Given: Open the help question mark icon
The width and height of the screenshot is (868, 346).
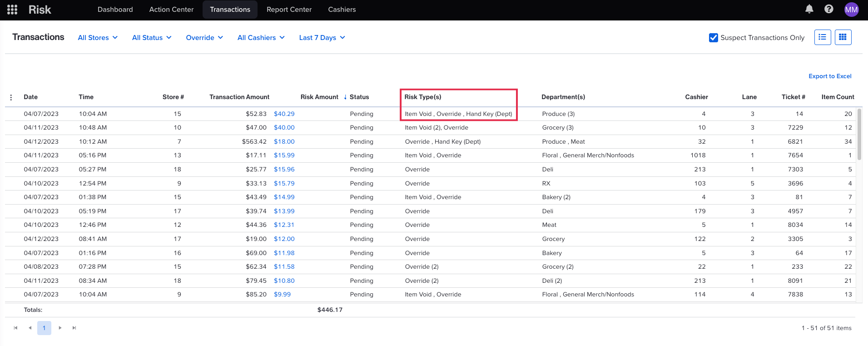Looking at the screenshot, I should 828,9.
